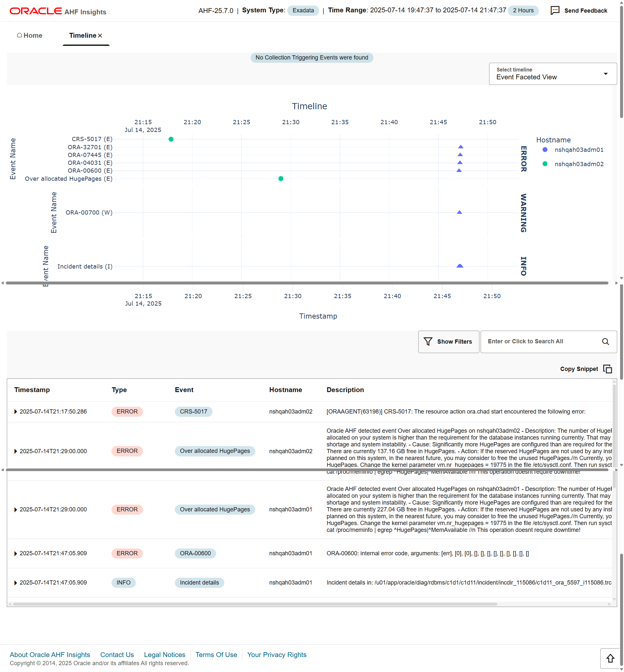Expand the ORA-00600 error row
The width and height of the screenshot is (624, 672).
point(16,553)
